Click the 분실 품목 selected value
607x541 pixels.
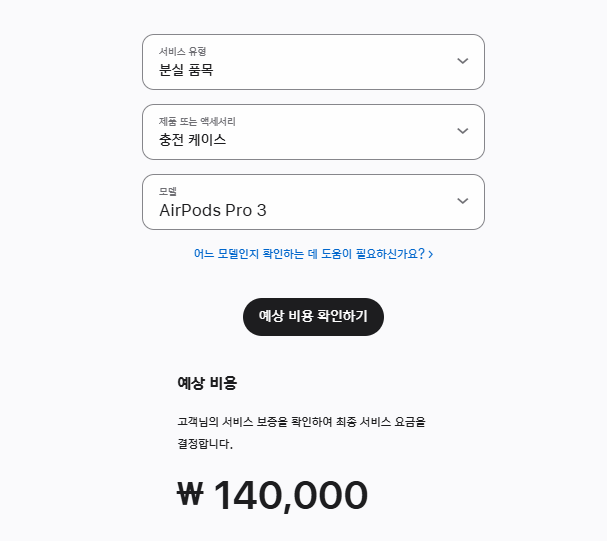(x=186, y=70)
